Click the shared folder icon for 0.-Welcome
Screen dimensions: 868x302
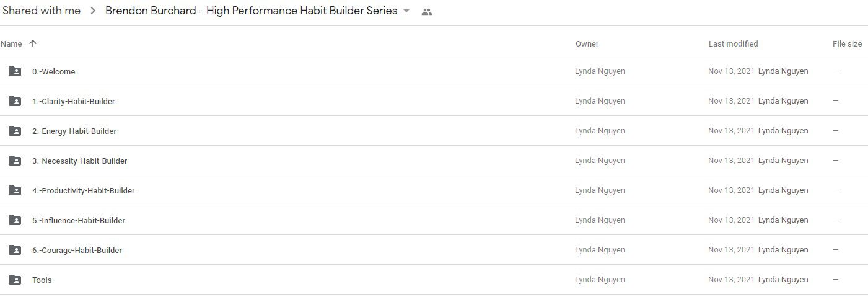coord(15,71)
